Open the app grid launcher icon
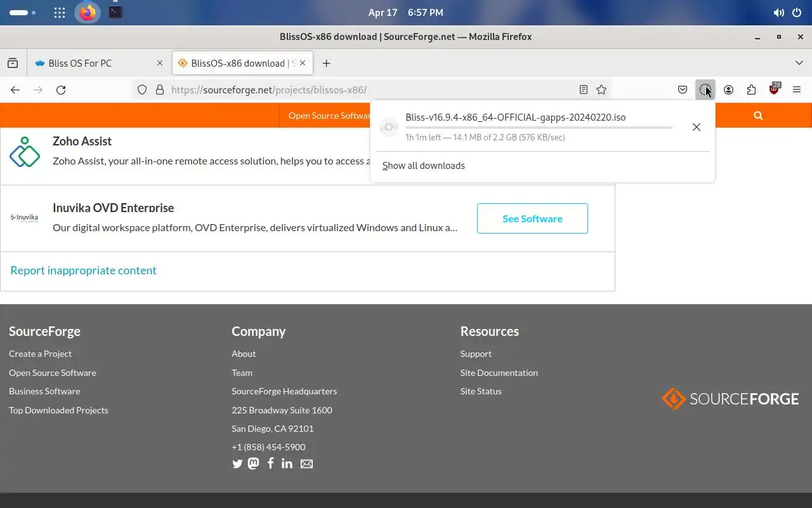The width and height of the screenshot is (812, 508). pos(59,12)
